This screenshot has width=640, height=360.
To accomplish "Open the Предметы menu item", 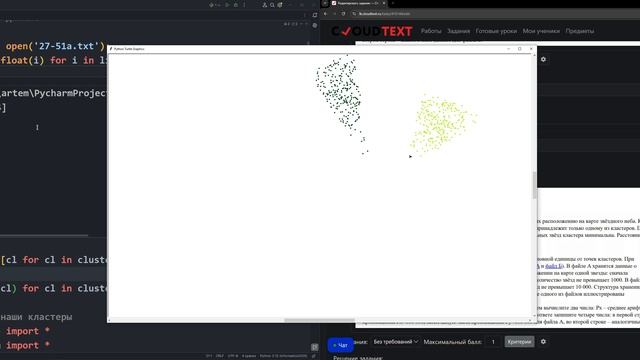I will pos(580,31).
